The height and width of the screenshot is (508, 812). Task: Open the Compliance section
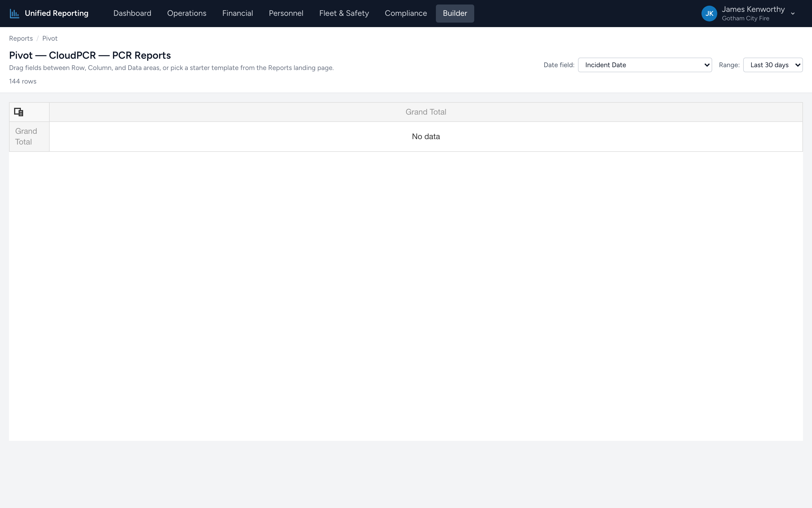click(406, 14)
